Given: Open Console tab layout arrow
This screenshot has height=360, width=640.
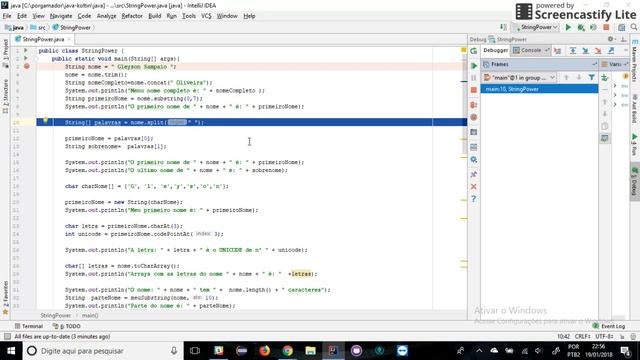Looking at the screenshot, I should coord(547,50).
